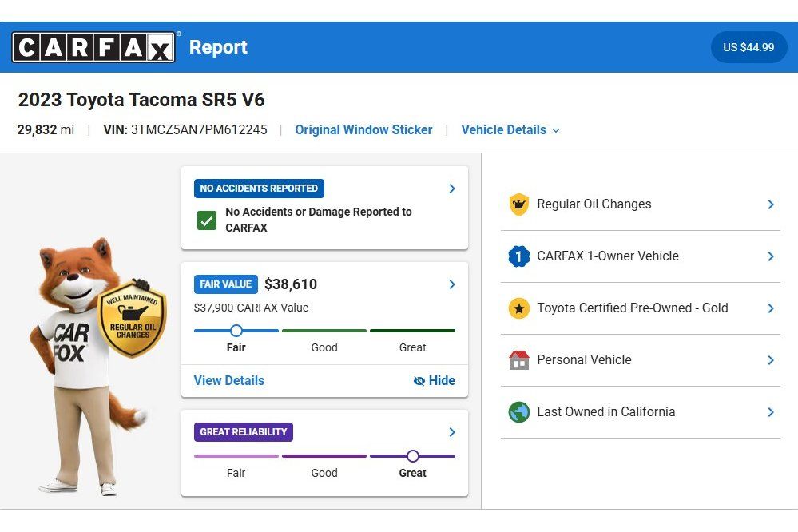Click the Good label on reliability scale
Screen dimensions: 798x532
click(x=324, y=473)
